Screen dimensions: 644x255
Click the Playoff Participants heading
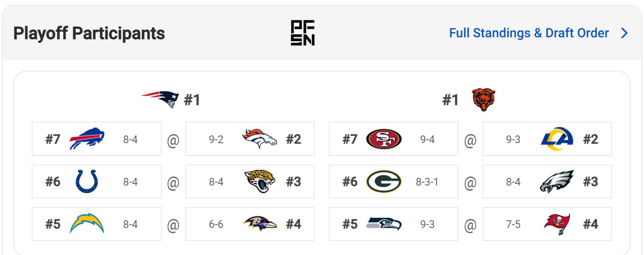click(89, 33)
